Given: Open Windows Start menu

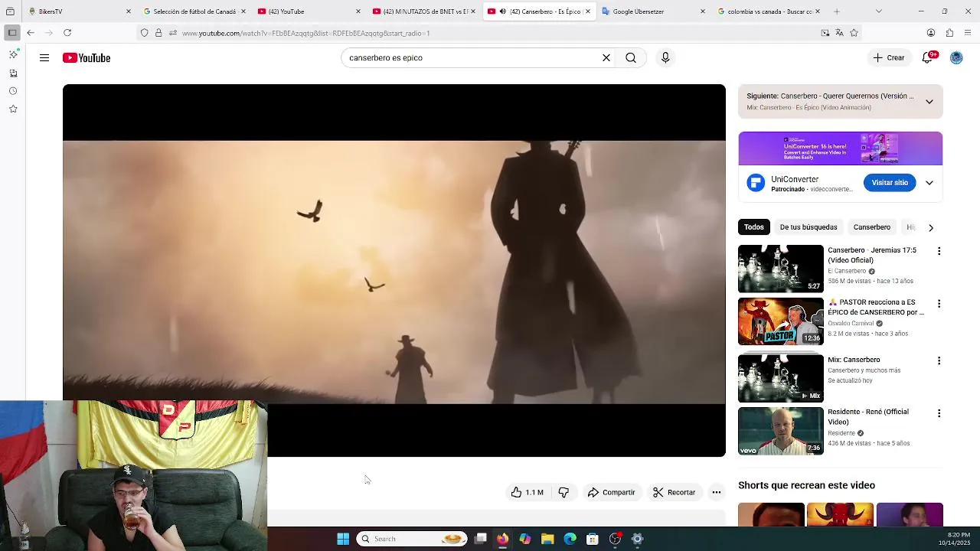Looking at the screenshot, I should click(x=343, y=539).
